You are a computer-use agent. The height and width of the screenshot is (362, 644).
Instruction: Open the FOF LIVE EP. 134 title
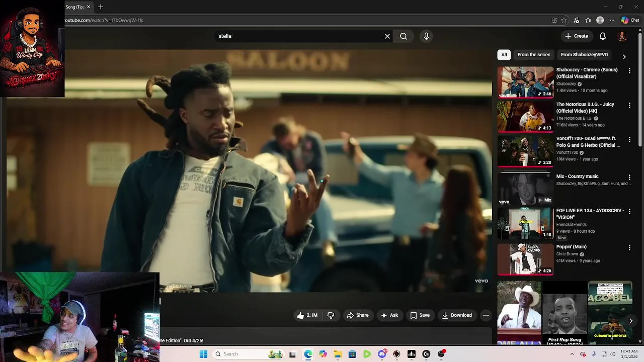coord(590,214)
